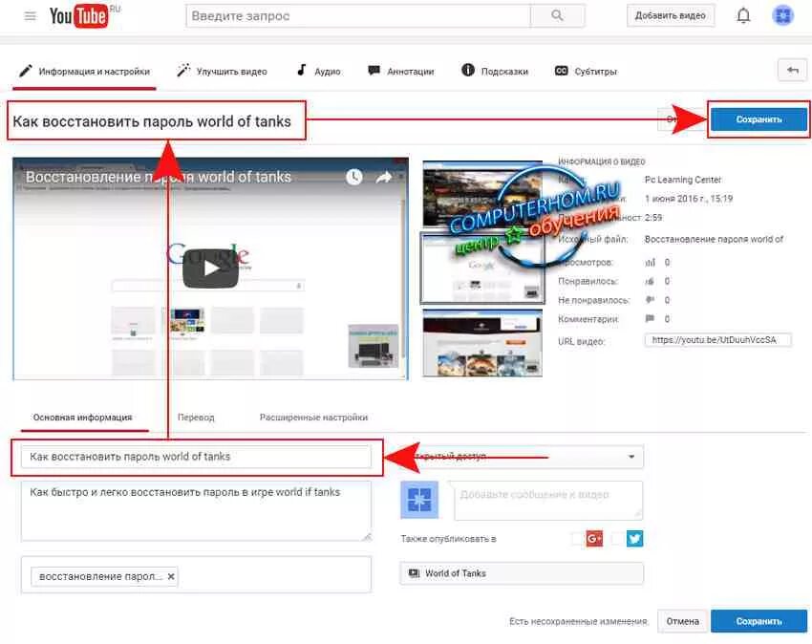Image resolution: width=812 pixels, height=644 pixels.
Task: Click the top Сохранить button
Action: click(x=759, y=119)
